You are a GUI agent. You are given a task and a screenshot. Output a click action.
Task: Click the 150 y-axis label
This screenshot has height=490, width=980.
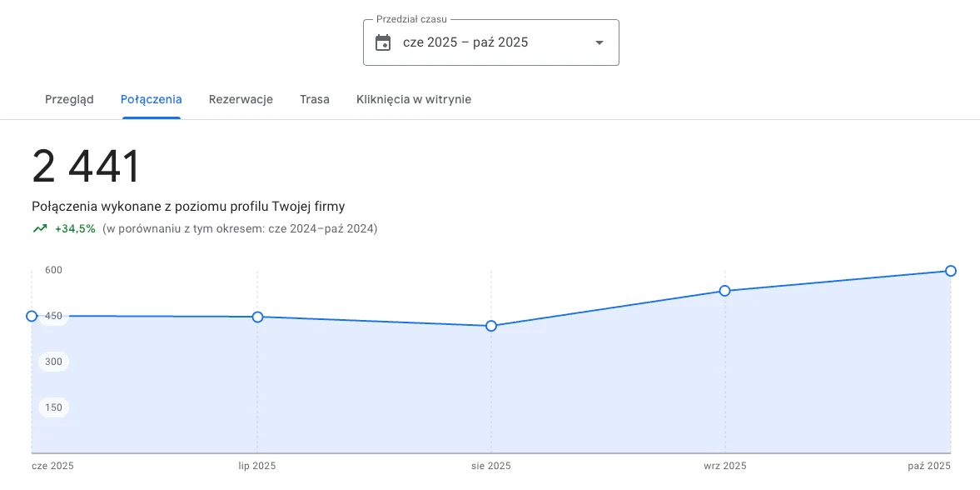click(53, 407)
